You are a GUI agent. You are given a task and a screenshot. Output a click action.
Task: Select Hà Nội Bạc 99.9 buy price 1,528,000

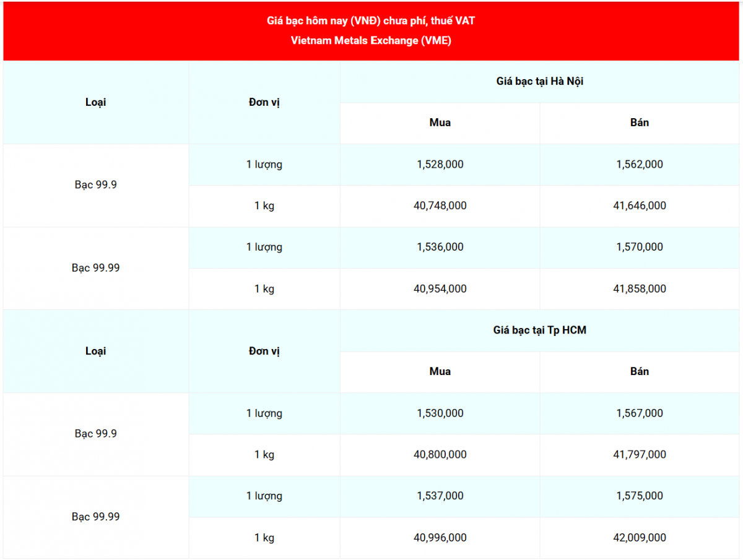(440, 165)
